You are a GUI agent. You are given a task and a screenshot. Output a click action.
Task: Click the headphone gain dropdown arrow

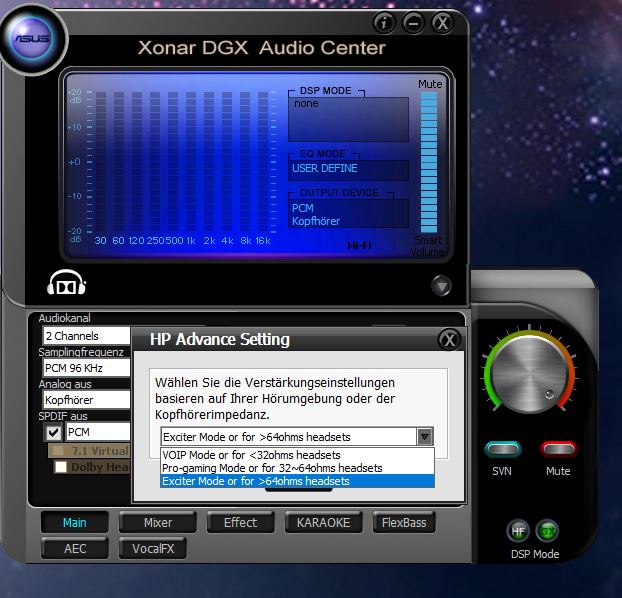pos(424,437)
